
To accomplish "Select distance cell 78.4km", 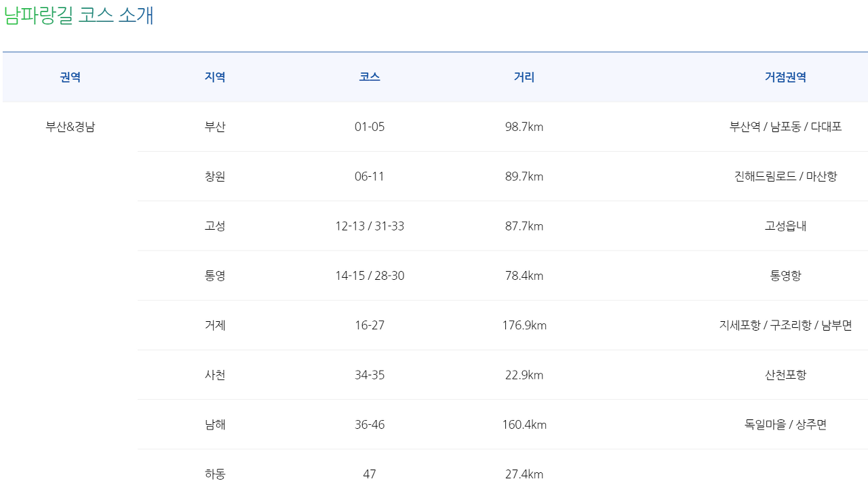I will point(524,276).
